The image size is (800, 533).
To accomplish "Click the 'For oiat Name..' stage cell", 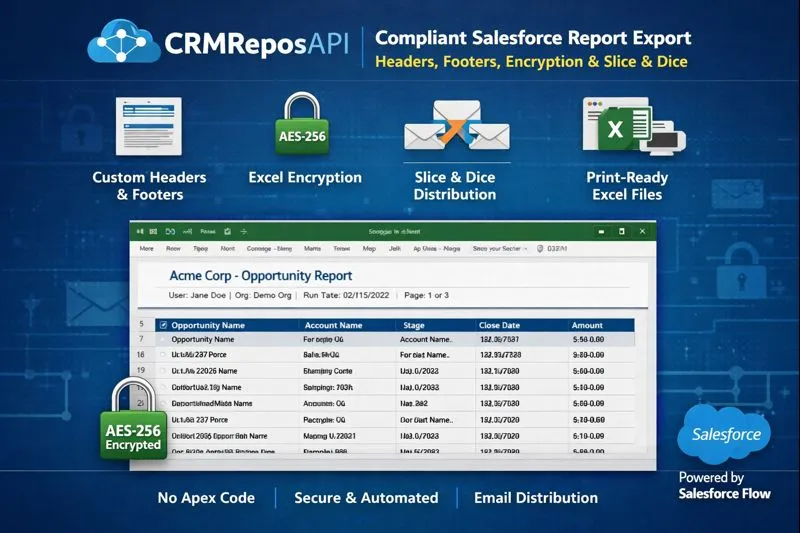I will click(424, 355).
